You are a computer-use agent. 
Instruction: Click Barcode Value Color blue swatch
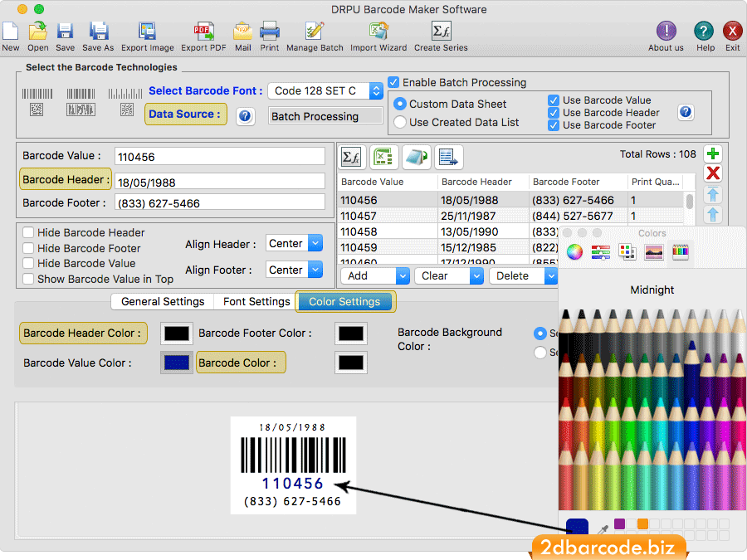177,363
